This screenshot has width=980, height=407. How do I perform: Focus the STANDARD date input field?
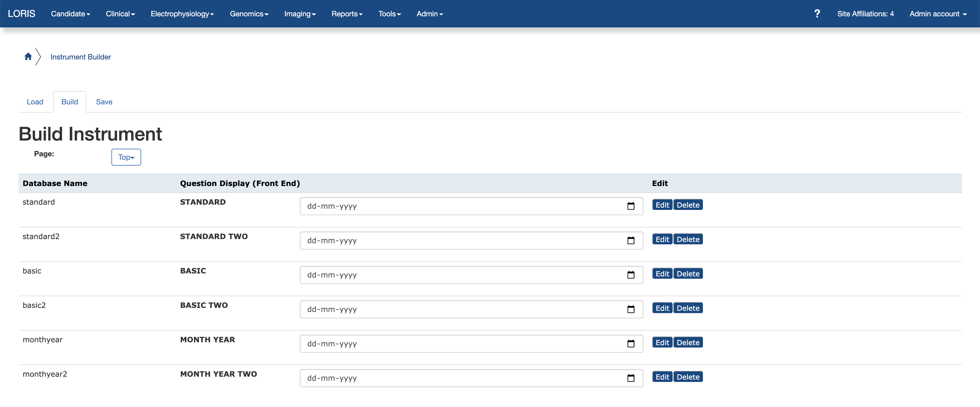471,206
